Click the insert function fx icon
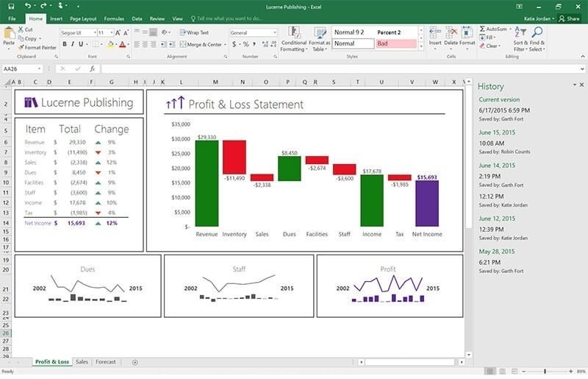The image size is (588, 379). [x=93, y=68]
